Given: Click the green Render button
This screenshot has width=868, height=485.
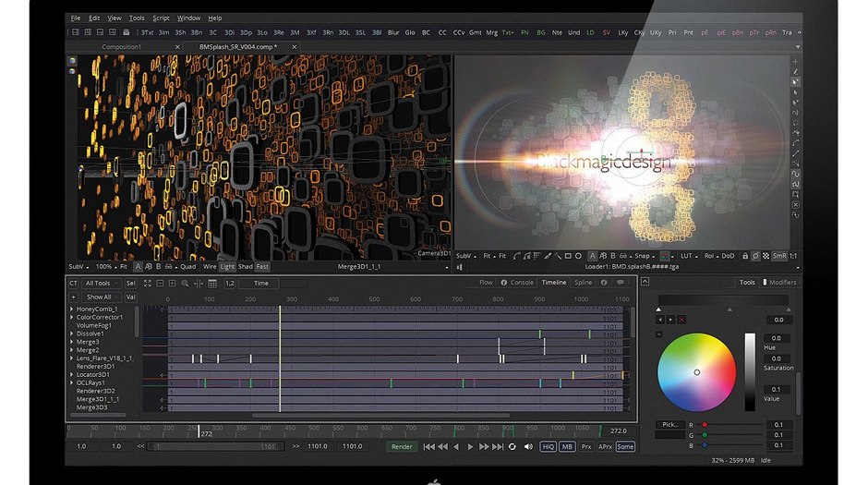Looking at the screenshot, I should pyautogui.click(x=402, y=447).
